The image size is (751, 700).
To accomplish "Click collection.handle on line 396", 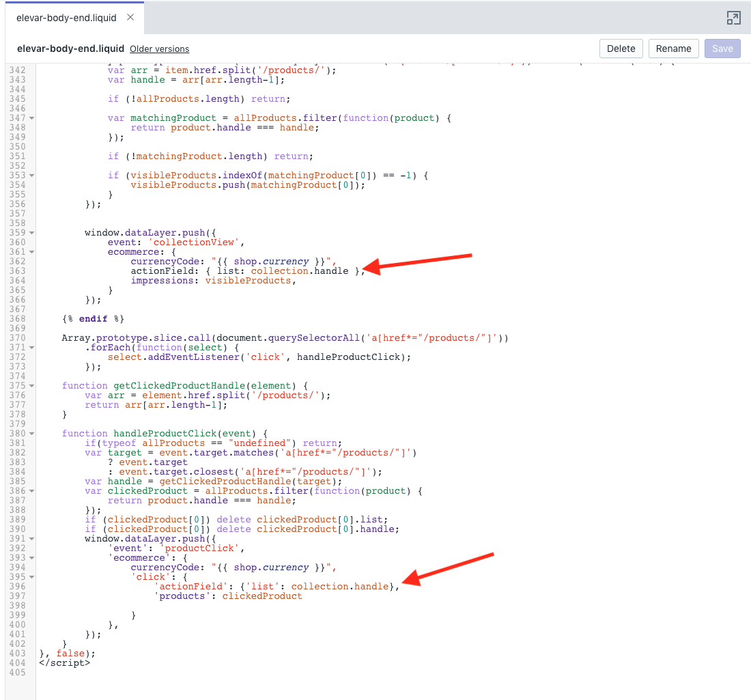I will [x=340, y=587].
